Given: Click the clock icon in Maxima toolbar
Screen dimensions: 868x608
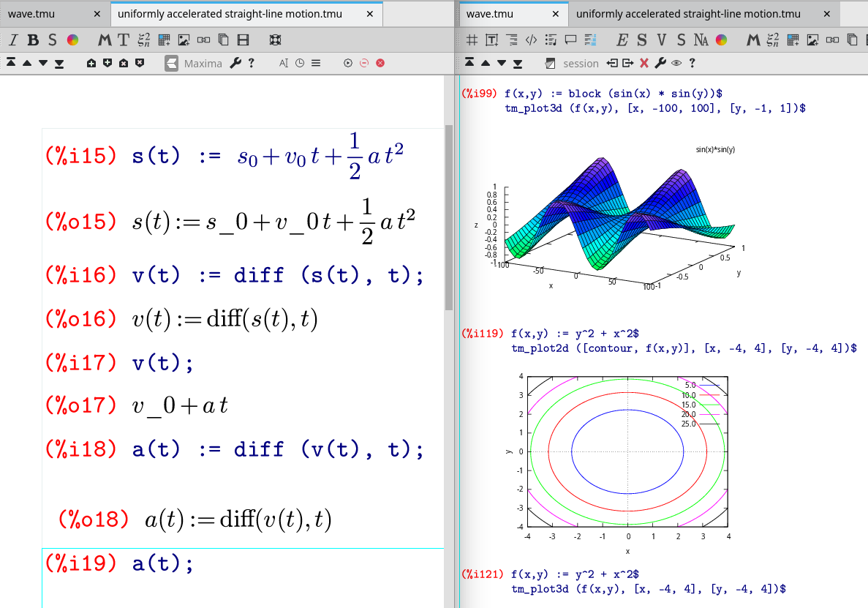Looking at the screenshot, I should 300,63.
